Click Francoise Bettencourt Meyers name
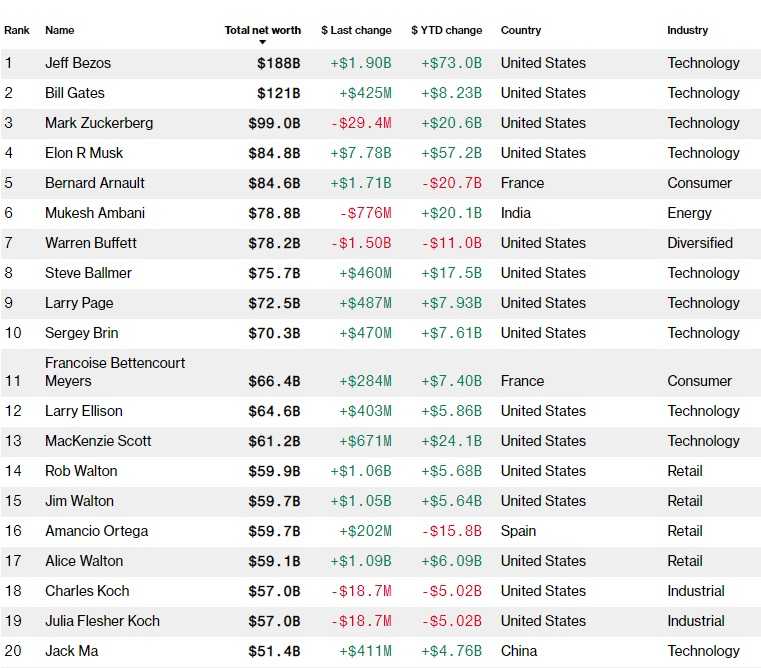Viewport: 761px width, 668px height. click(x=115, y=372)
